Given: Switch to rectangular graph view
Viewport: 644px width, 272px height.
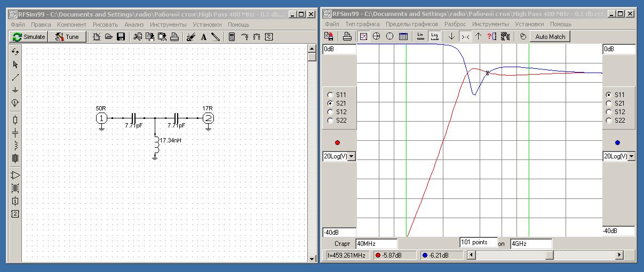Looking at the screenshot, I should tap(363, 36).
